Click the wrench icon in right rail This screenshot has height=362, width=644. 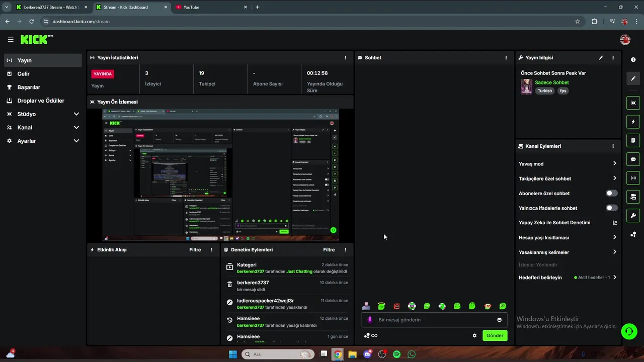[633, 216]
